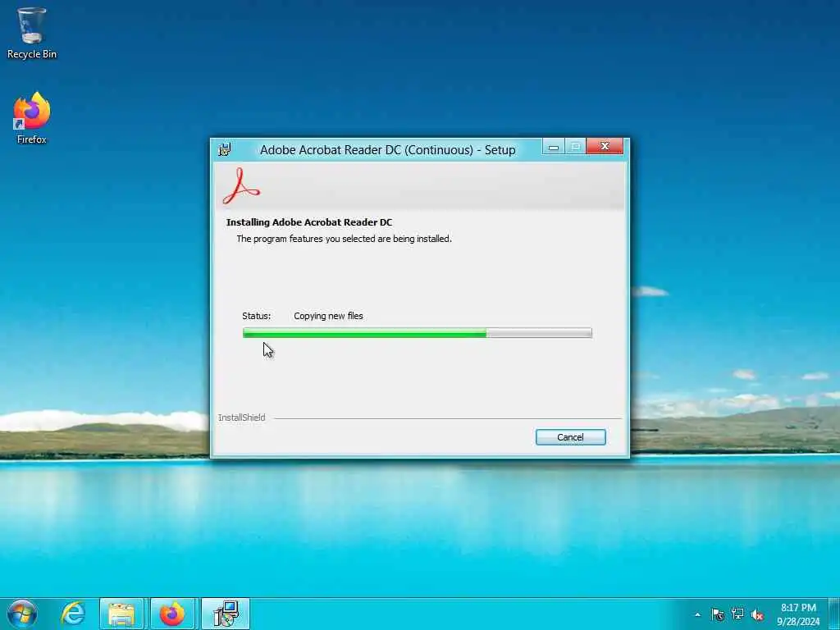Image resolution: width=840 pixels, height=630 pixels.
Task: Open the clock showing 8:17 PM
Action: tap(798, 614)
